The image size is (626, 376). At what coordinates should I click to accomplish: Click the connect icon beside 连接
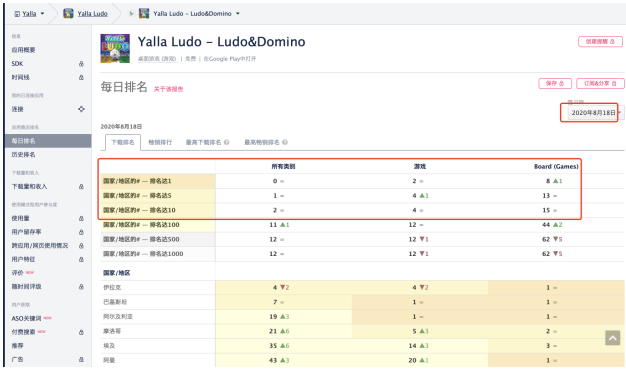click(x=81, y=109)
